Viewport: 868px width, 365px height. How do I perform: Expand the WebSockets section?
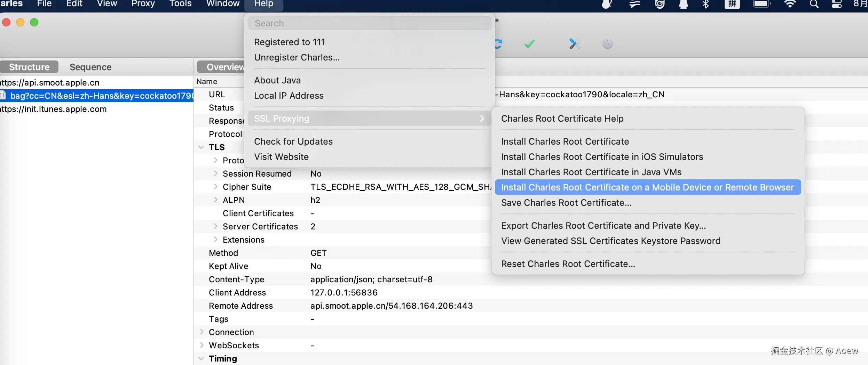coord(202,345)
